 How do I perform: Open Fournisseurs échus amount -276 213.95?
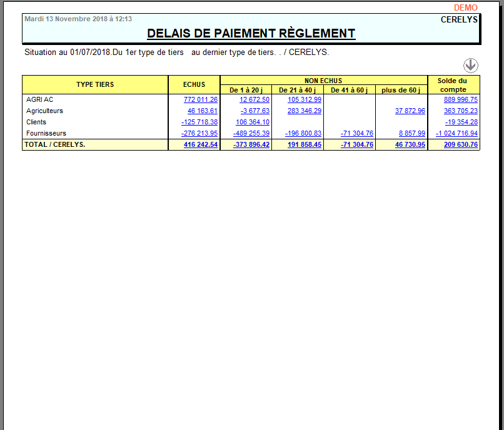point(199,134)
